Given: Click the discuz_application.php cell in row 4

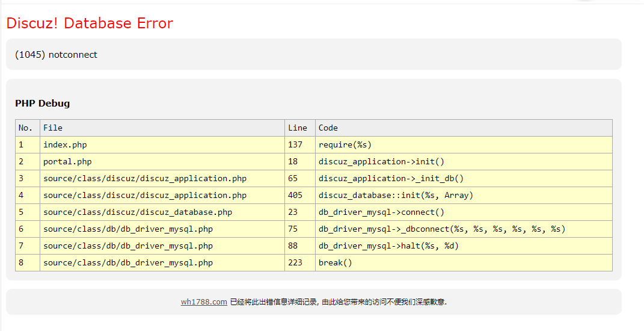Looking at the screenshot, I should (162, 196).
